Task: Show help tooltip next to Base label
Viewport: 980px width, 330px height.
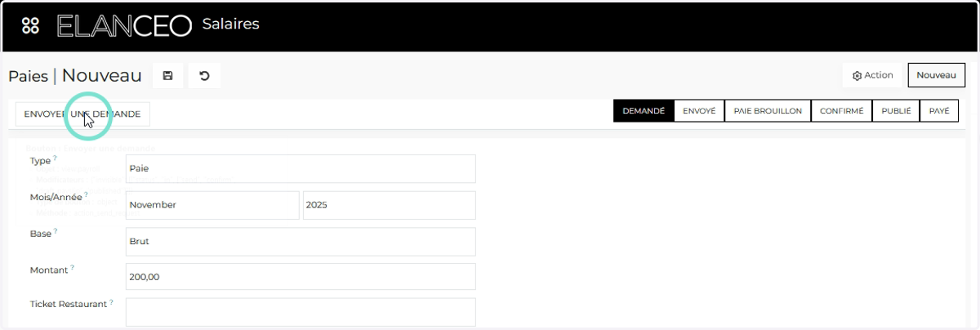Action: [x=56, y=231]
